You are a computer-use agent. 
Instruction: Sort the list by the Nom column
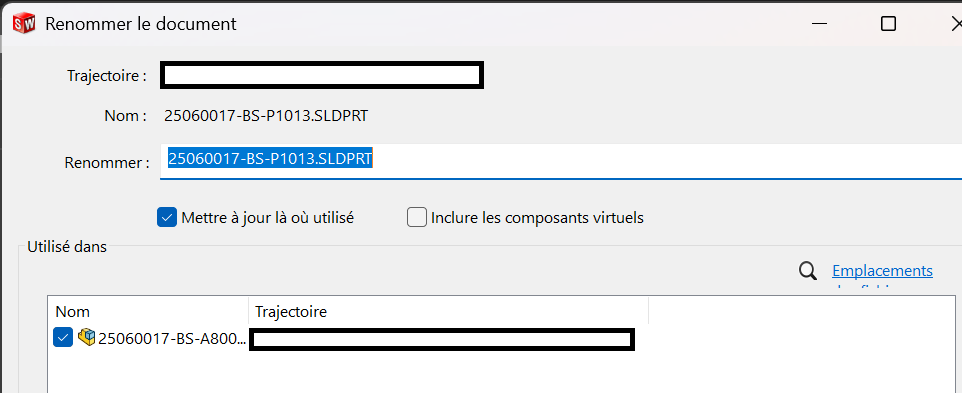click(x=148, y=311)
